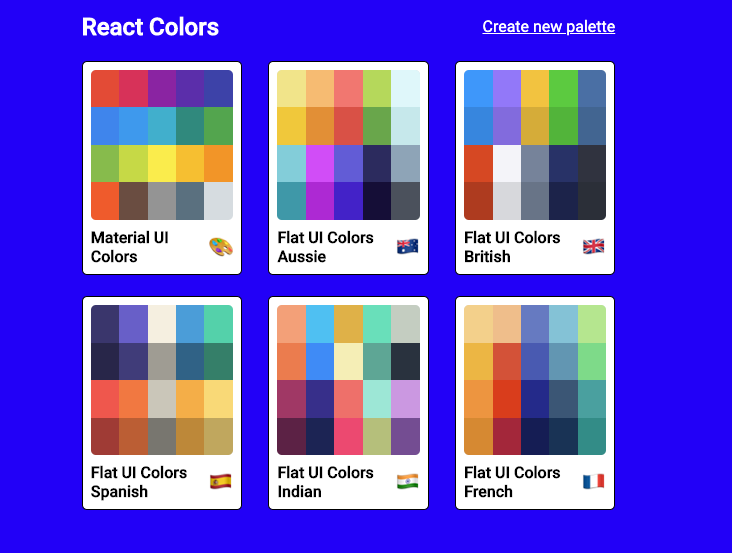Select the Flat UI Colors French swatch grid
The height and width of the screenshot is (553, 732).
click(x=535, y=380)
